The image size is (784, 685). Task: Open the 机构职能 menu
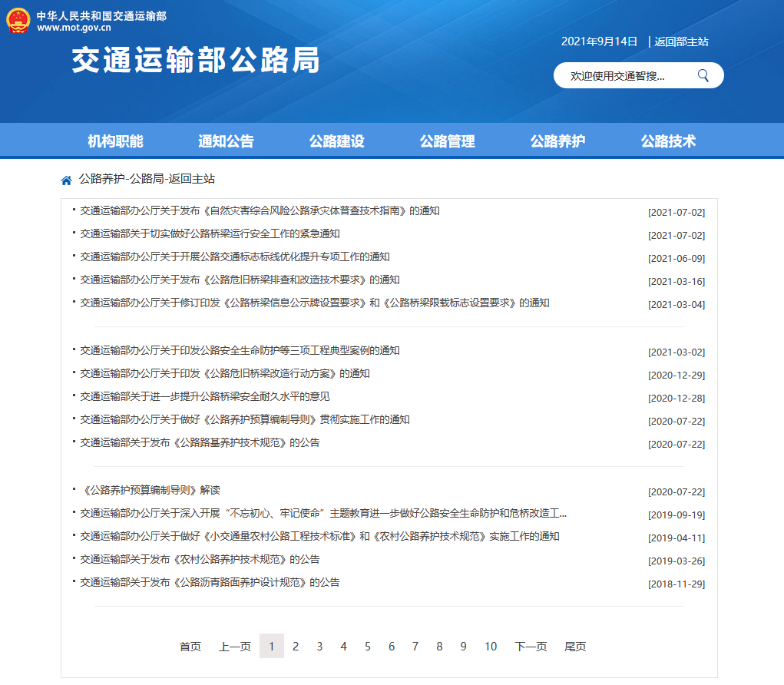(115, 141)
